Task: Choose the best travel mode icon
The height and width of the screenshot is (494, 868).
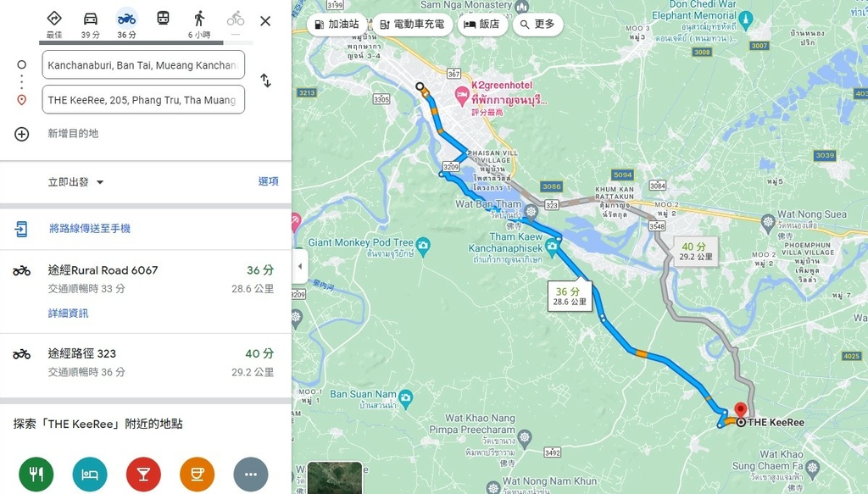Action: (54, 19)
